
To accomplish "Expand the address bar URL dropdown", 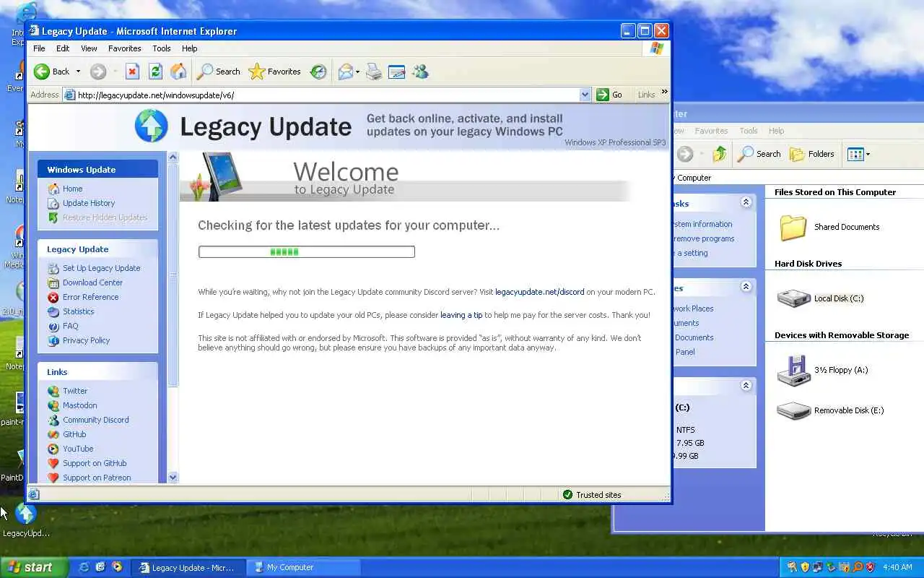I will click(x=585, y=95).
